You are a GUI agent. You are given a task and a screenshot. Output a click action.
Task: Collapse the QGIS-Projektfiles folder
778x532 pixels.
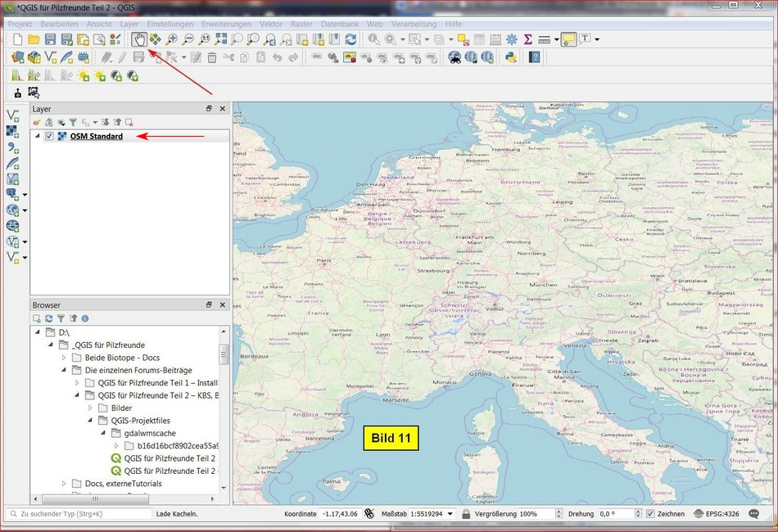91,421
